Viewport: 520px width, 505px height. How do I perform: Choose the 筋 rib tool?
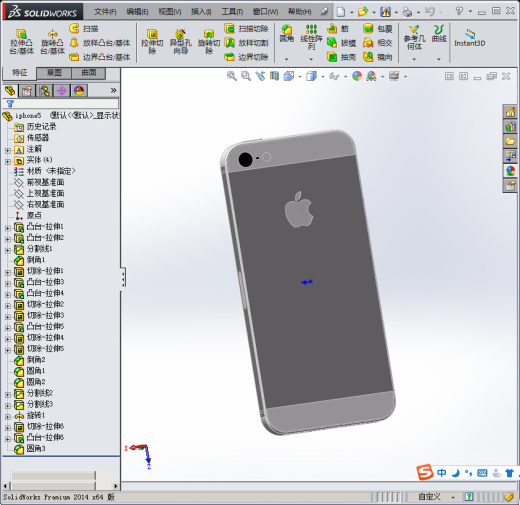[338, 29]
